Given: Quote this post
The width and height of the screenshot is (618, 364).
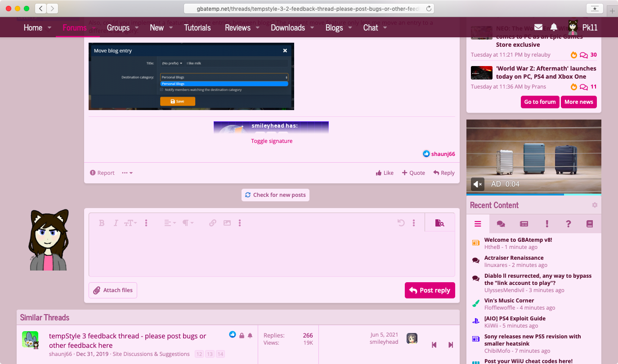Looking at the screenshot, I should 413,173.
